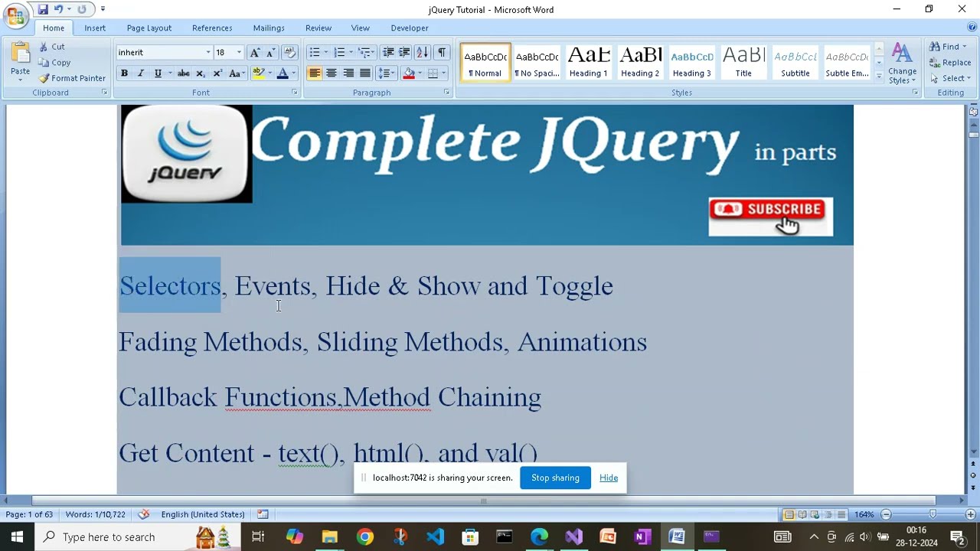Apply superscript formatting
This screenshot has width=980, height=551.
217,73
